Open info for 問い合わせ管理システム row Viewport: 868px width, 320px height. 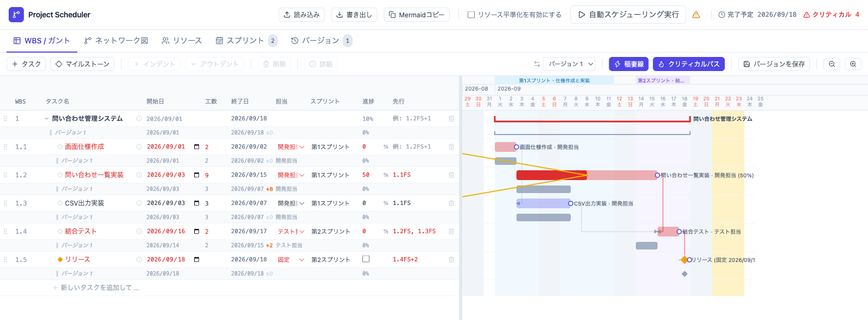click(139, 118)
